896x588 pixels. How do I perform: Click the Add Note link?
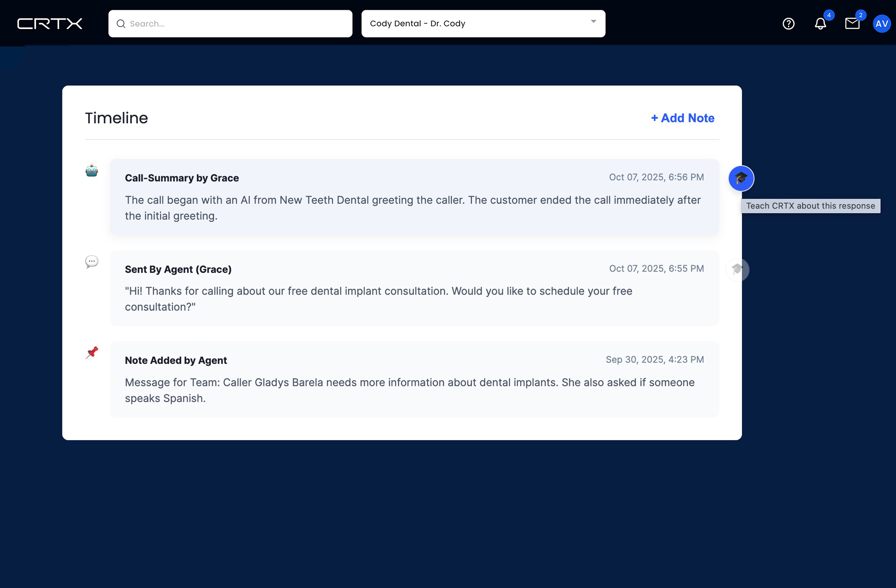coord(682,118)
